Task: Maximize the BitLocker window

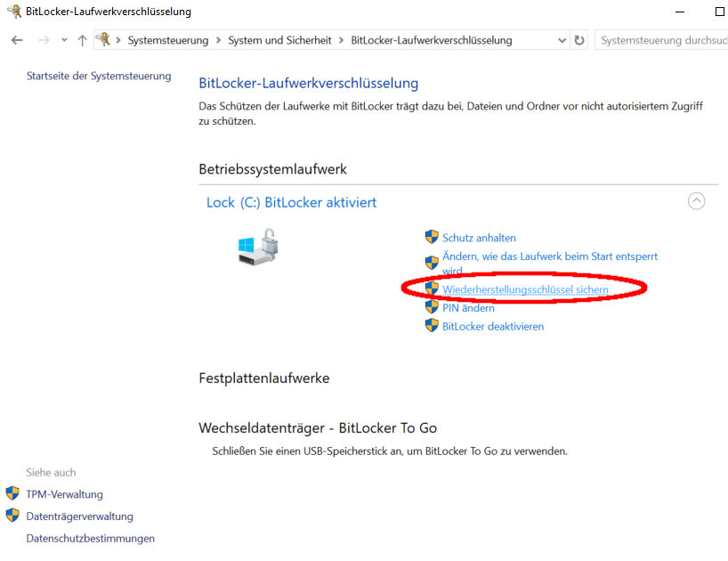Action: tap(720, 12)
